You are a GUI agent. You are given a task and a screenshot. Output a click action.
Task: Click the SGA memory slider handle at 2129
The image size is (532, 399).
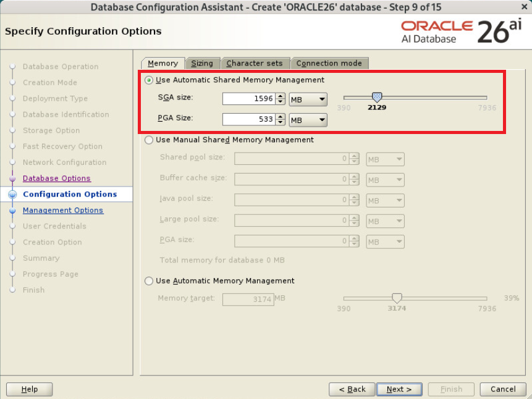(x=377, y=98)
